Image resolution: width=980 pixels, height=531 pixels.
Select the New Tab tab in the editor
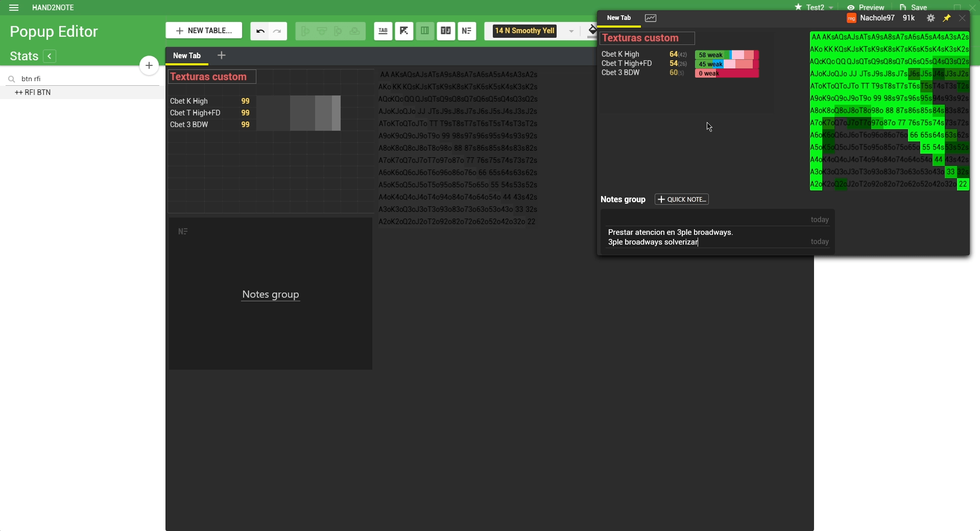pos(187,56)
